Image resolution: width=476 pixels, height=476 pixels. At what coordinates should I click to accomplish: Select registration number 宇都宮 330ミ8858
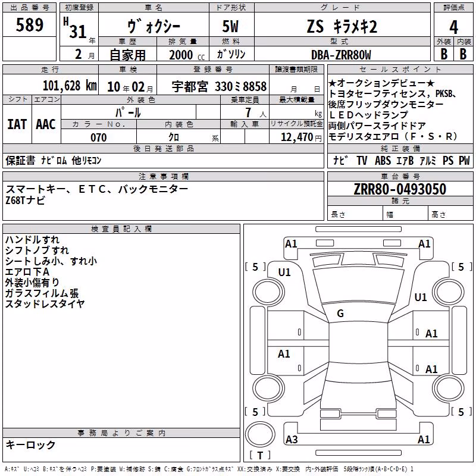click(x=219, y=86)
